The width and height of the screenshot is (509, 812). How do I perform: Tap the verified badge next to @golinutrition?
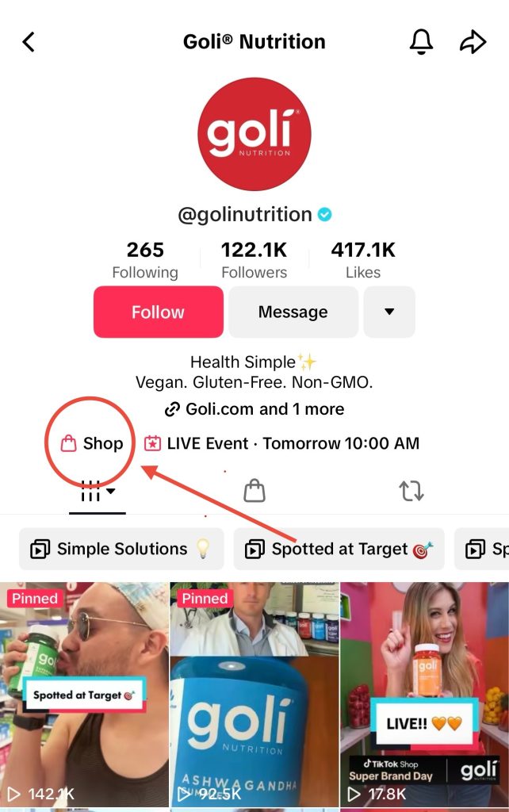[326, 214]
